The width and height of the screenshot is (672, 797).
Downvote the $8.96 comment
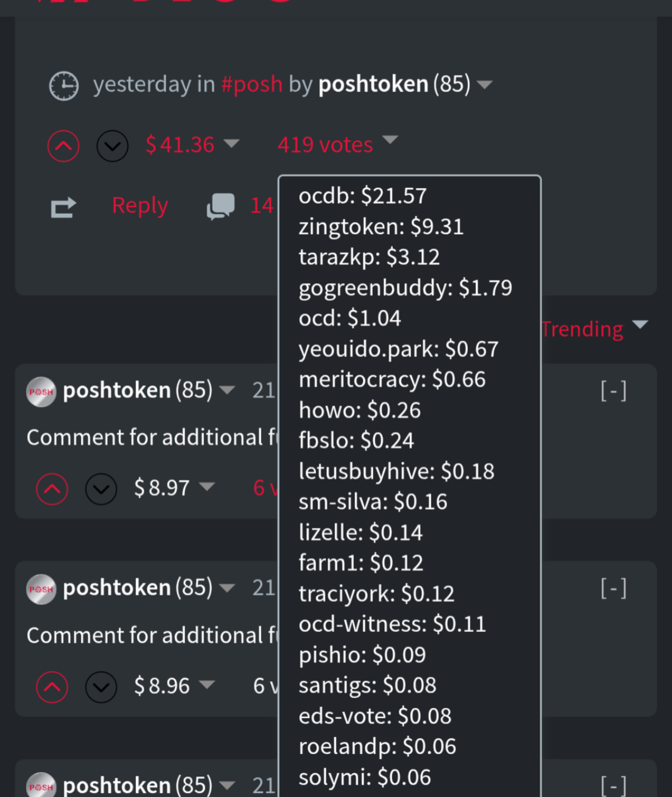click(x=101, y=687)
